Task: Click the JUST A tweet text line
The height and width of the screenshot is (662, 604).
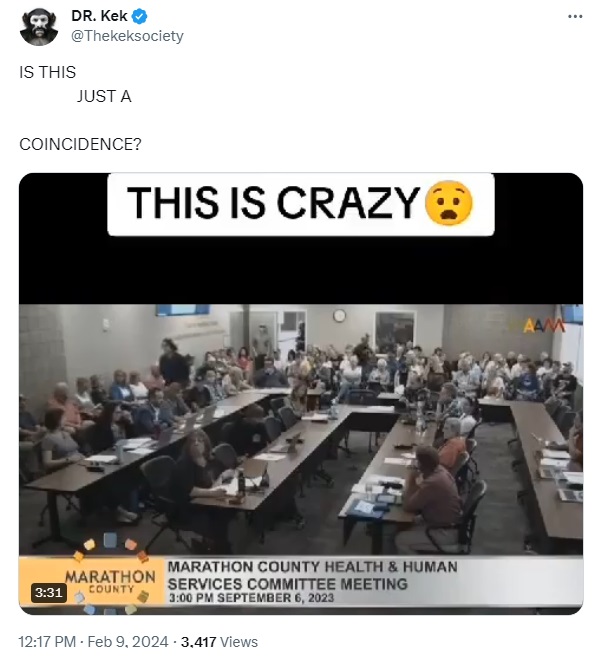Action: coord(104,96)
